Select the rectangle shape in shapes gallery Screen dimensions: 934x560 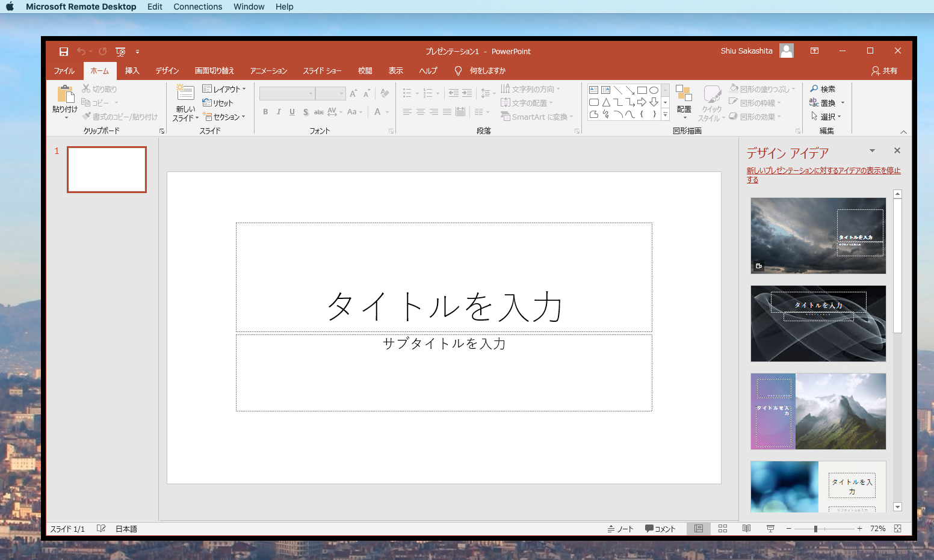click(642, 90)
